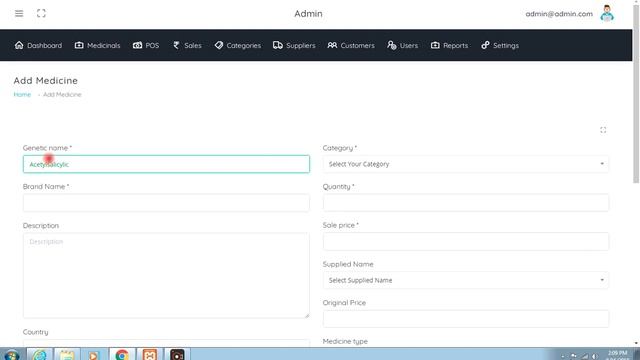Open the Medicinals menu item
This screenshot has width=640, height=360.
(98, 45)
